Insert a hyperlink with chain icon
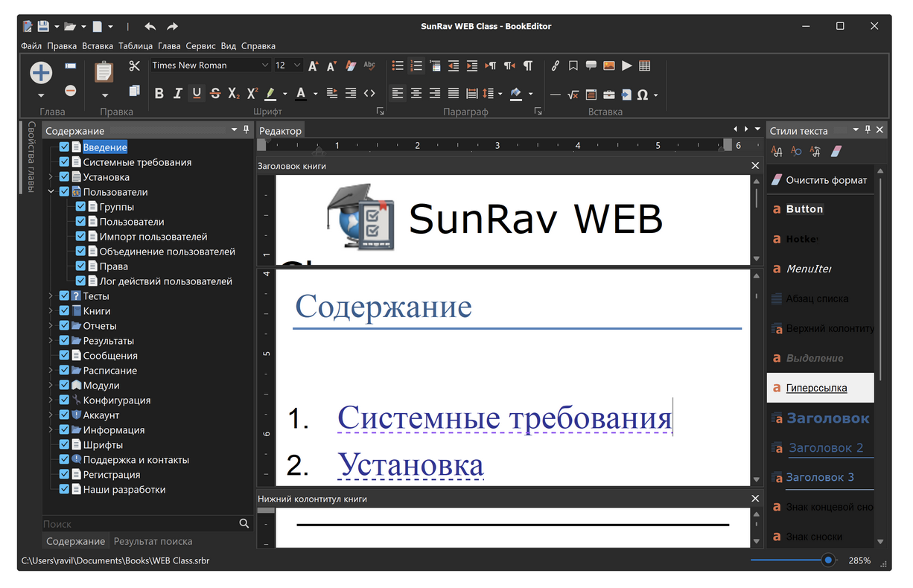This screenshot has width=913, height=588. (556, 65)
